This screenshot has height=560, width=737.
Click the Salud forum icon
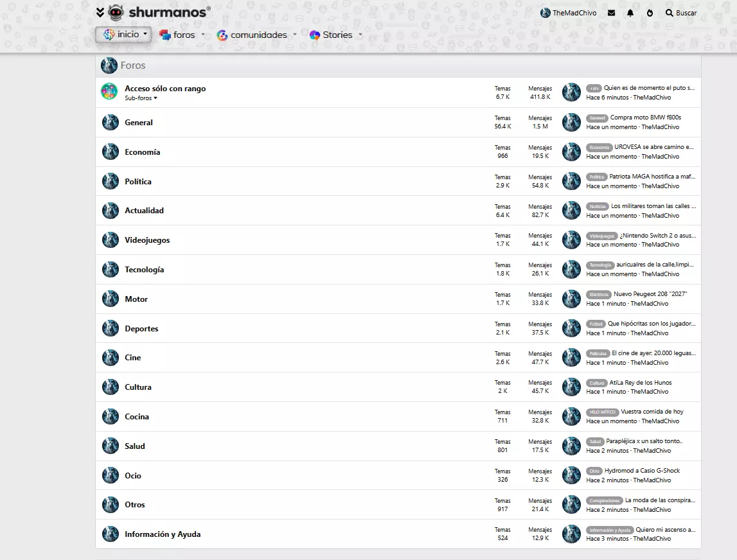(x=111, y=446)
